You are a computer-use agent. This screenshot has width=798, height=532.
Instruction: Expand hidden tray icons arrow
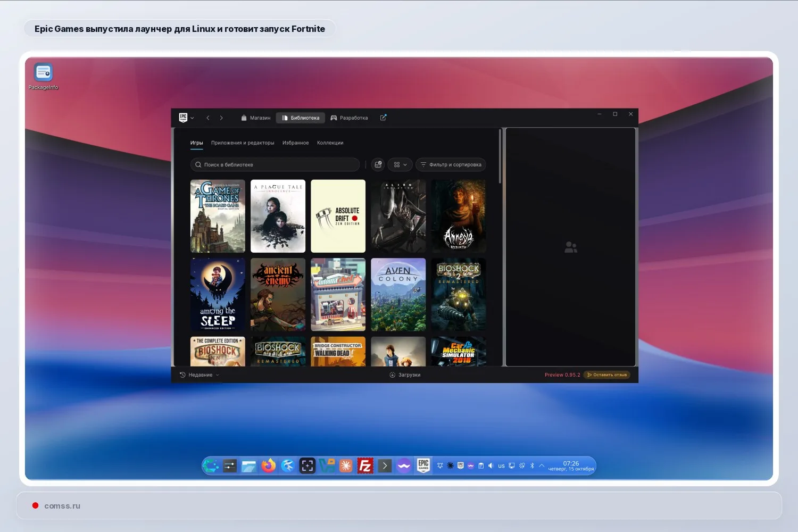(x=542, y=465)
